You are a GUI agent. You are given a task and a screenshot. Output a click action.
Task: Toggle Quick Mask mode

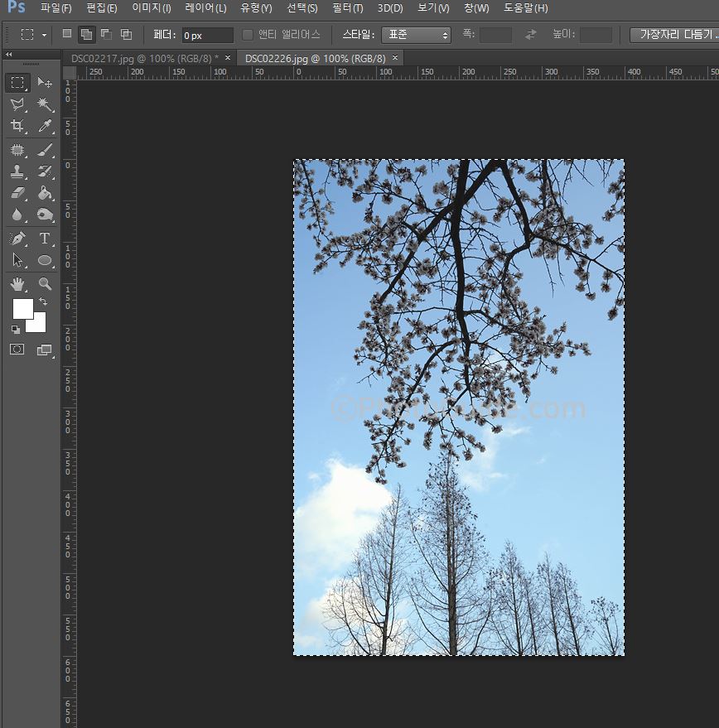pos(17,350)
